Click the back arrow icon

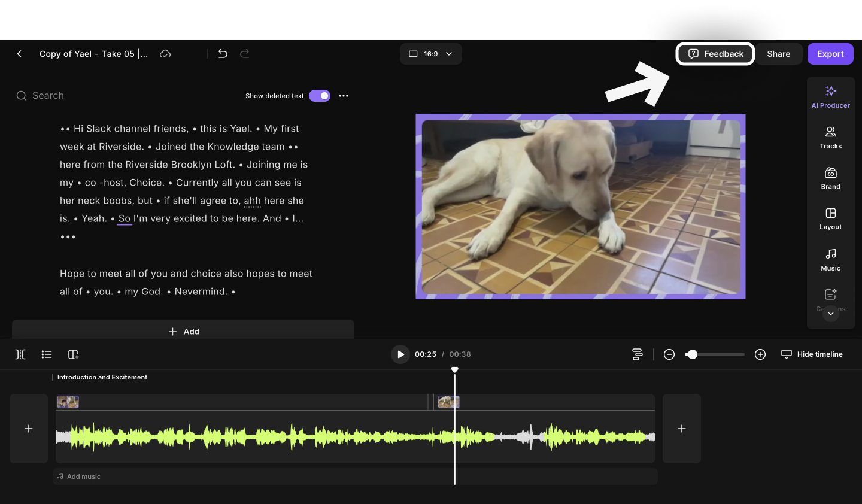point(19,54)
